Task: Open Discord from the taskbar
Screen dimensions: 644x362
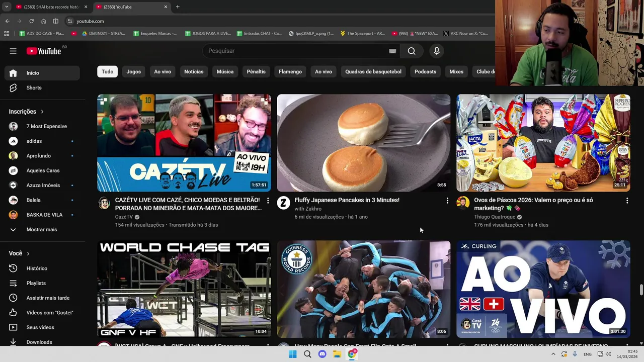Action: point(322,354)
